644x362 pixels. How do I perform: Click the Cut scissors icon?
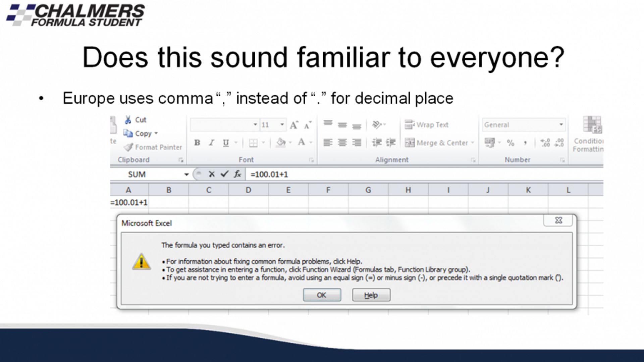coord(128,120)
